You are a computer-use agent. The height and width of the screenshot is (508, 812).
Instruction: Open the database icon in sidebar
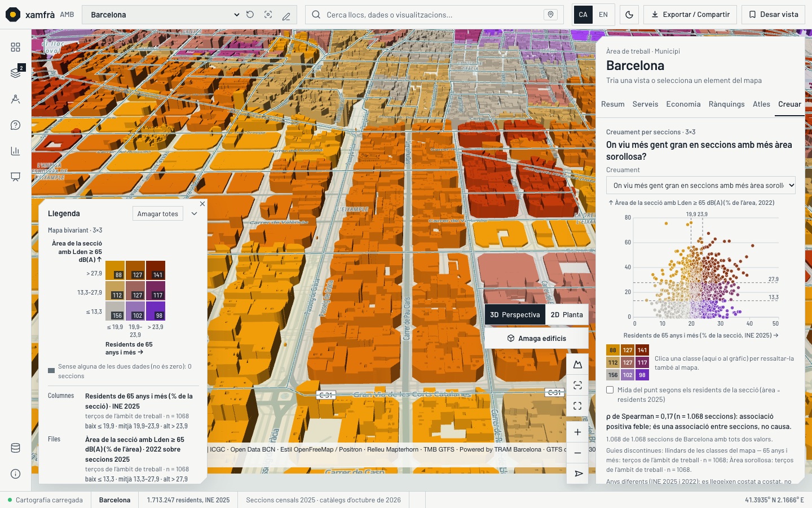point(15,448)
